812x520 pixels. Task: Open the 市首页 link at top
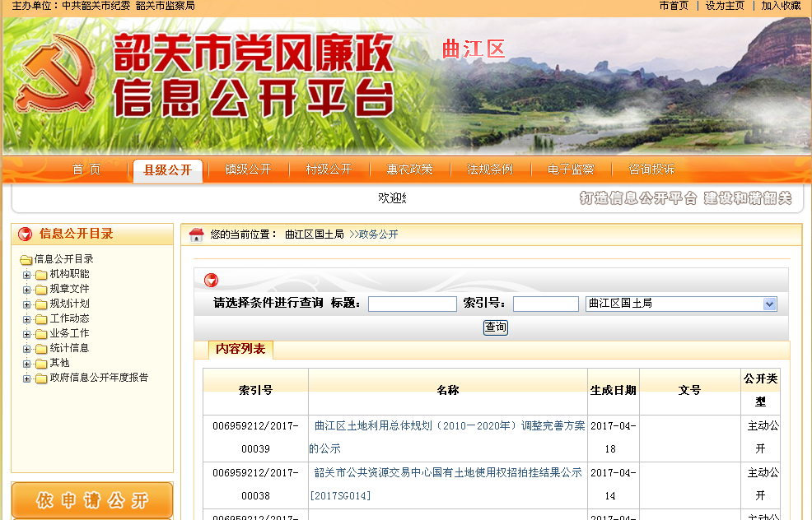point(674,6)
